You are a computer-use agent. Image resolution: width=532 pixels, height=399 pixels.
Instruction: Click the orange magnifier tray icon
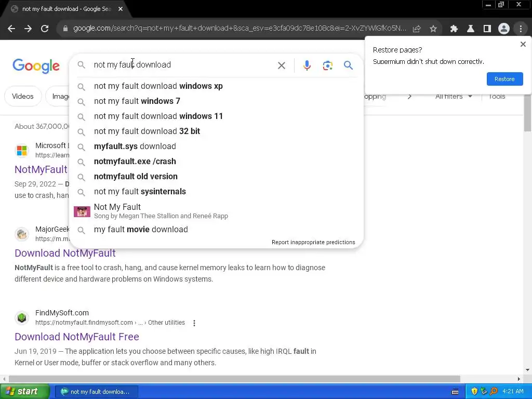tap(494, 392)
